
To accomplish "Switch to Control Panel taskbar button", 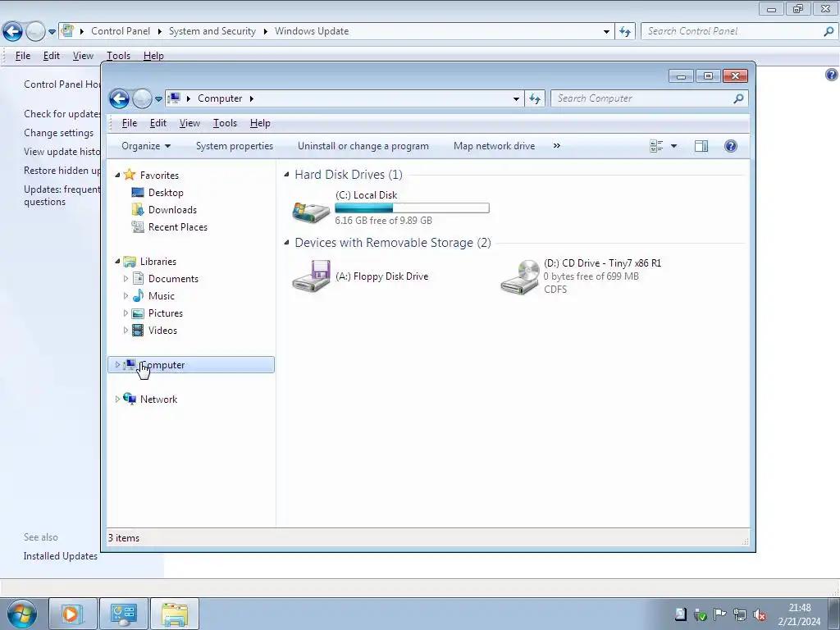I will pyautogui.click(x=124, y=614).
